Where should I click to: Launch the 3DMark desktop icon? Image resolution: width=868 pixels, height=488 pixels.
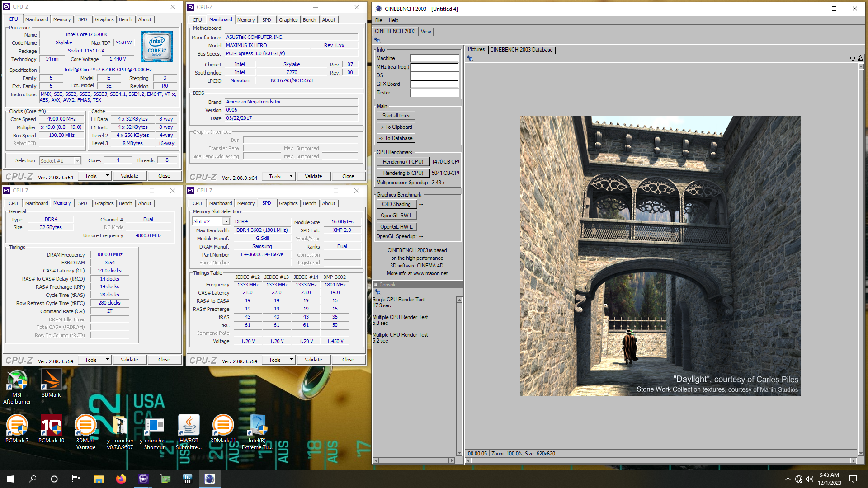tap(51, 383)
